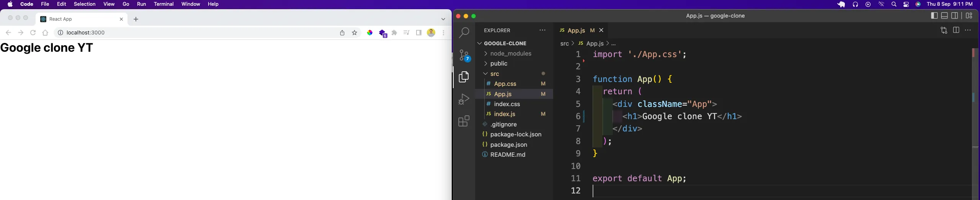Open the color wheel picker extension
Image resolution: width=980 pixels, height=200 pixels.
click(x=370, y=33)
